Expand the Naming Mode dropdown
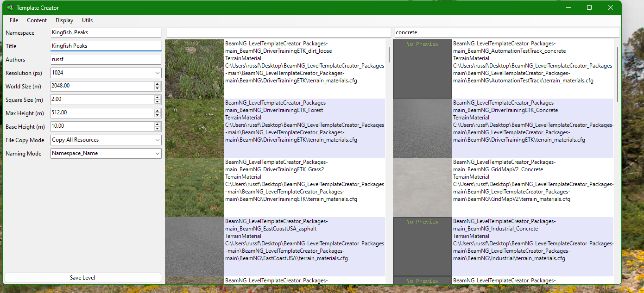The image size is (644, 293). (157, 153)
